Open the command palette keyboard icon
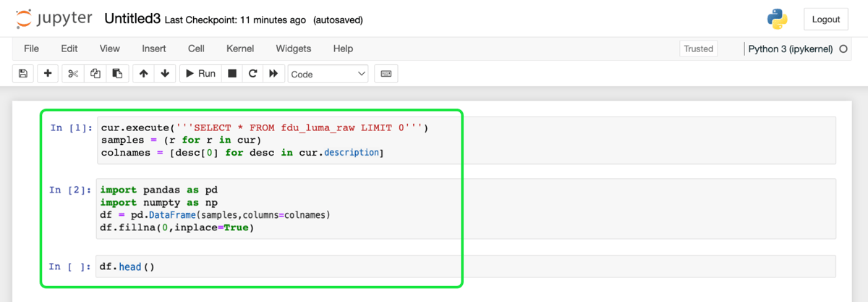The height and width of the screenshot is (302, 868). 386,73
